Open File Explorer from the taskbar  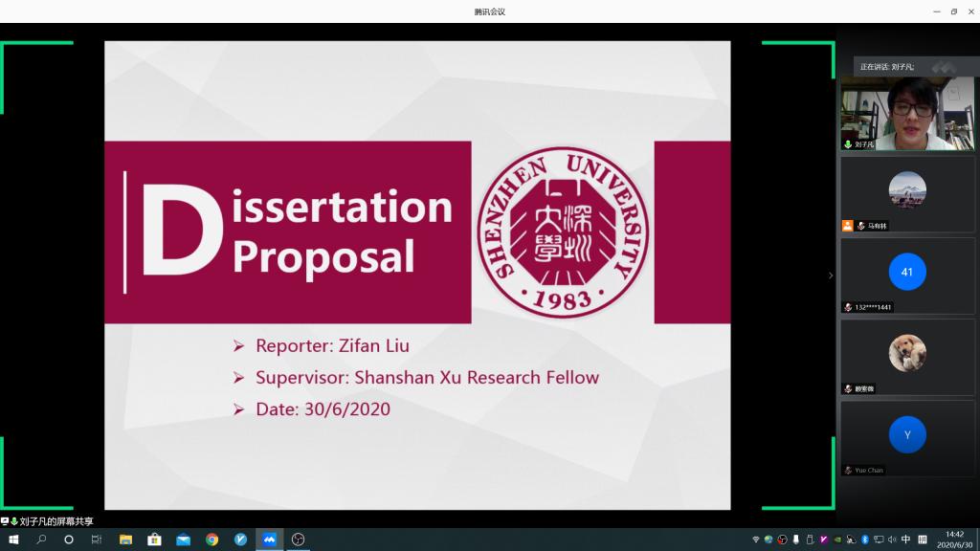point(125,540)
